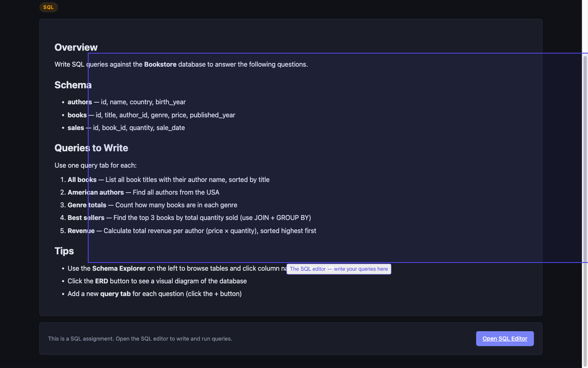Click the bold Schema Explorer tip text

pos(119,268)
